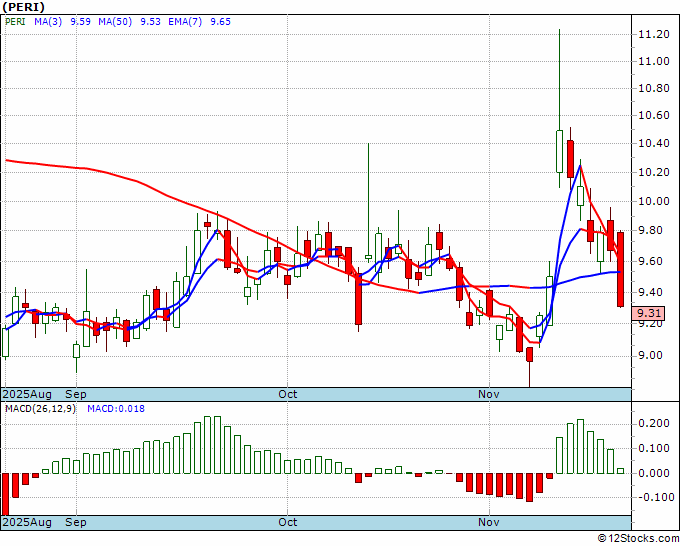Click the 10.00 price axis label
This screenshot has height=546, width=680.
point(654,201)
